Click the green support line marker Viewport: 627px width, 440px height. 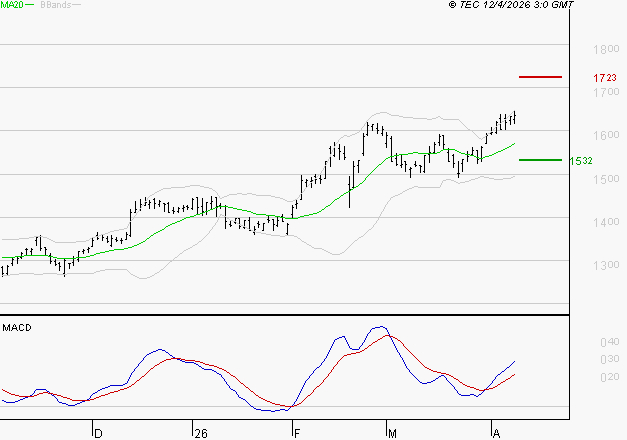click(540, 160)
